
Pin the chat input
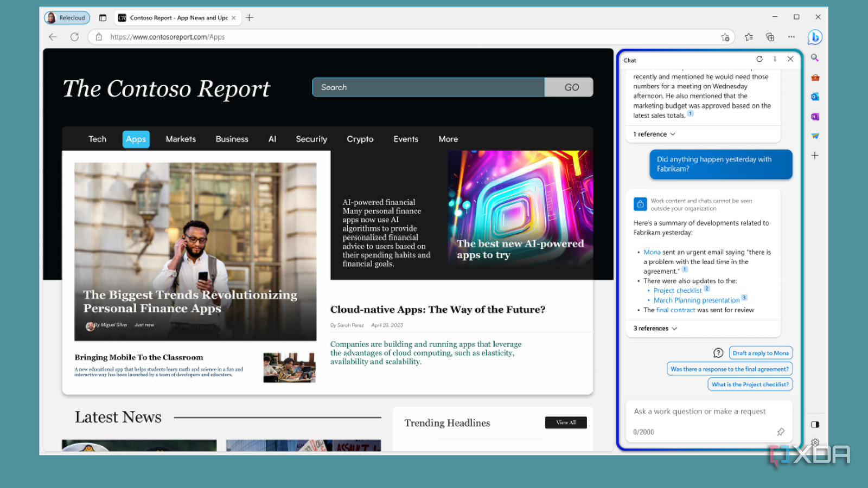781,432
